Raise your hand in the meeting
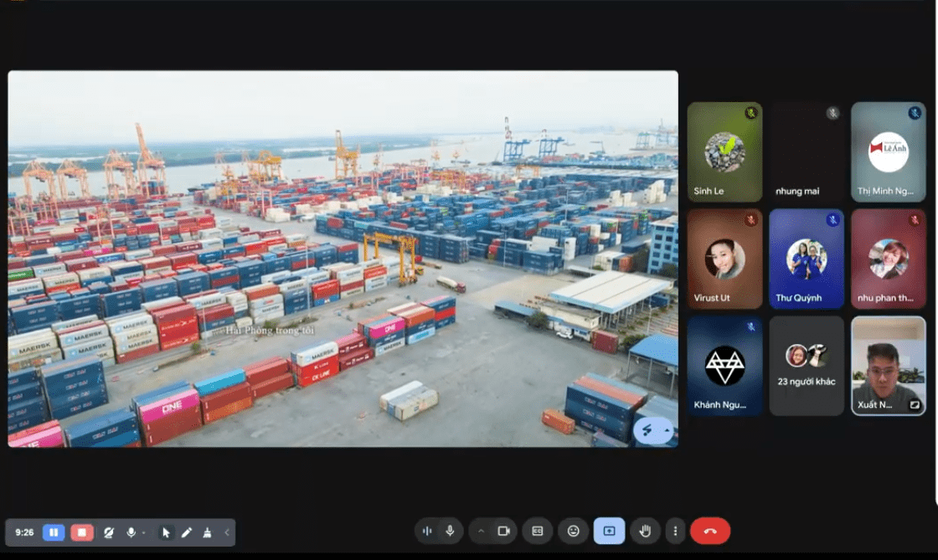Screen dimensions: 938x560 pos(645,531)
